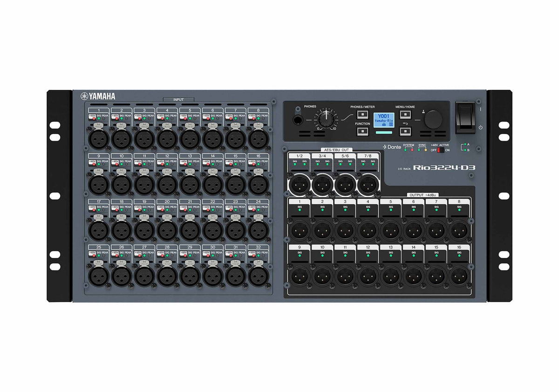Click the AES/EBU OUT 7/8 connector
The image size is (559, 392).
coord(368,185)
